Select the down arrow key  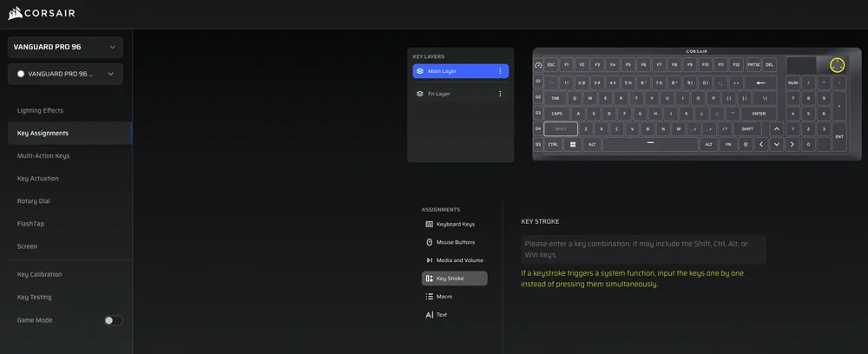tap(776, 144)
